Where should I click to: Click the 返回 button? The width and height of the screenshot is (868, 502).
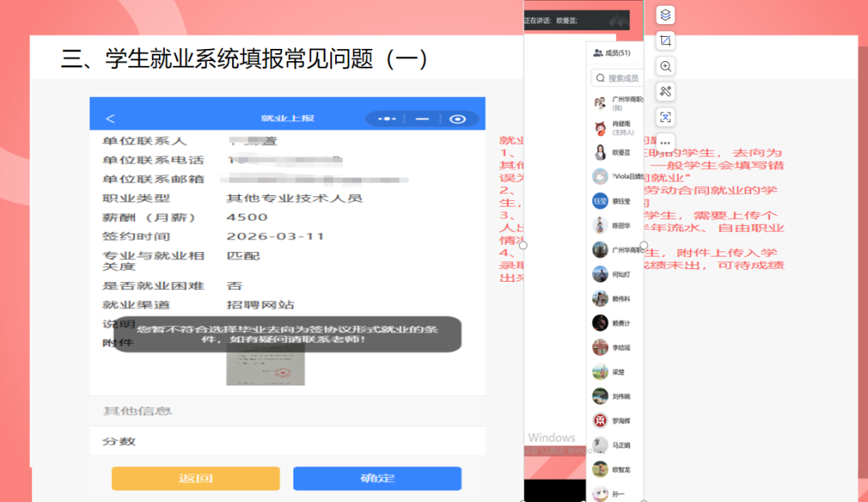[195, 478]
